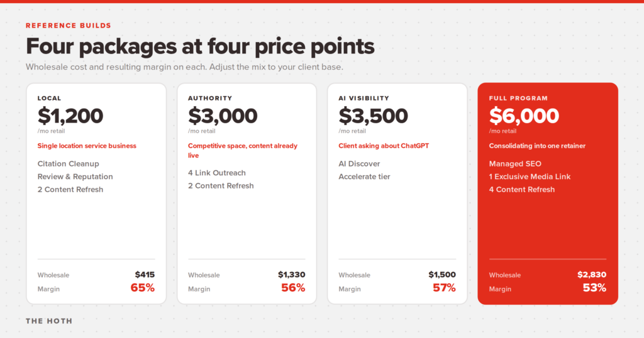Click the 'Four packages at four price points' title

[x=200, y=46]
